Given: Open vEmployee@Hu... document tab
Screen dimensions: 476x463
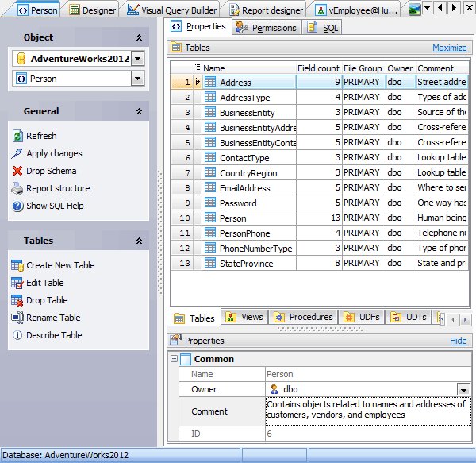Looking at the screenshot, I should [356, 10].
